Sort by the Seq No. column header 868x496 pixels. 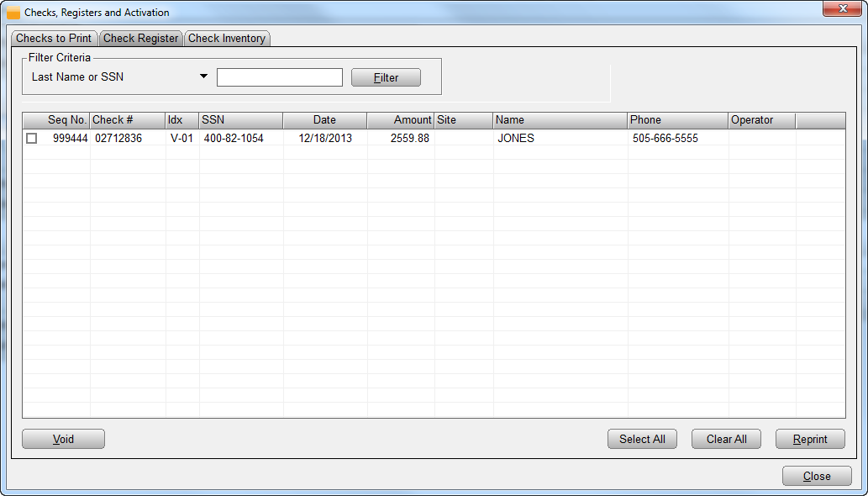pyautogui.click(x=66, y=120)
